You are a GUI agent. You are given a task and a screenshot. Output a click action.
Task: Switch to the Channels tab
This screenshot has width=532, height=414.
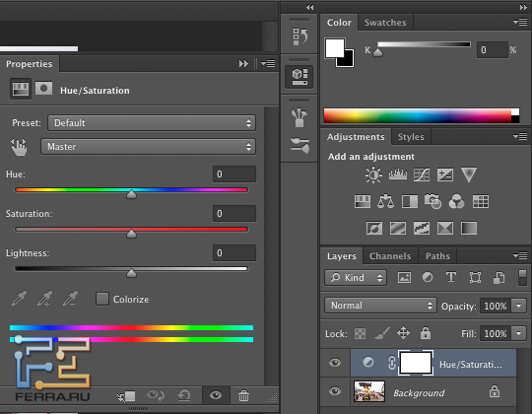click(390, 256)
